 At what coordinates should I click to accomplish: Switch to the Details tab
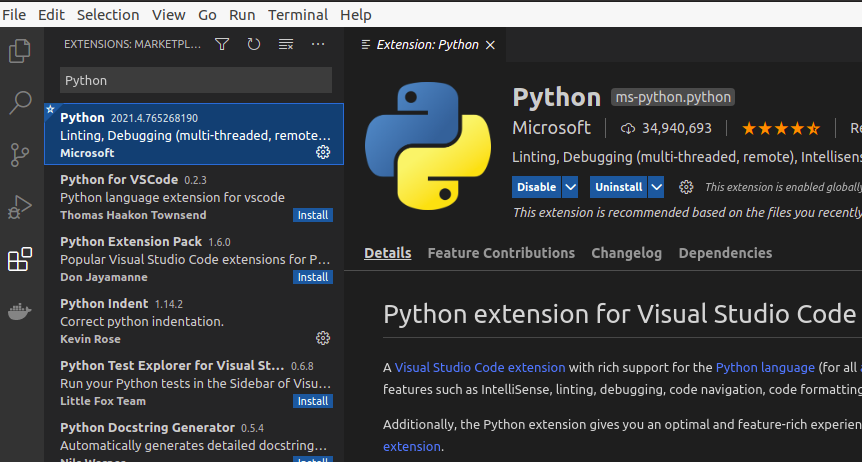click(x=388, y=253)
